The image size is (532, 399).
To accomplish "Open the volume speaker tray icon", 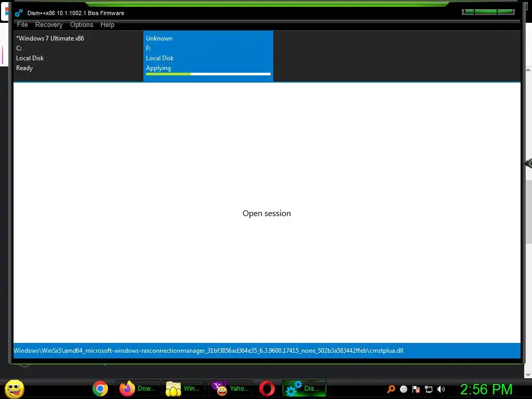I will click(x=441, y=389).
